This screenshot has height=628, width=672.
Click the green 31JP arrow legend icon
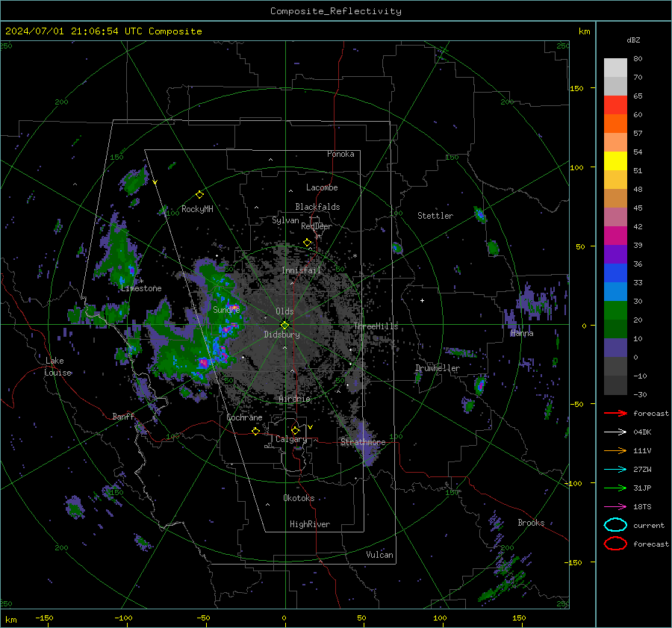click(615, 488)
